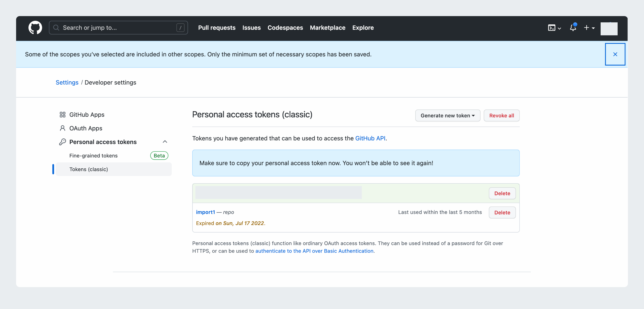Click the Revoke all button
The width and height of the screenshot is (644, 309).
coord(501,116)
